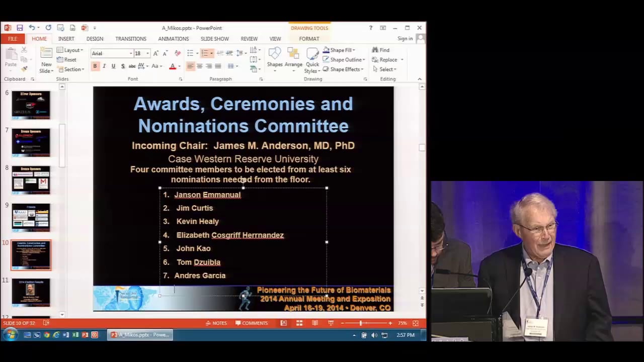Switch to the INSERT tab
Image resolution: width=644 pixels, height=362 pixels.
pos(66,39)
